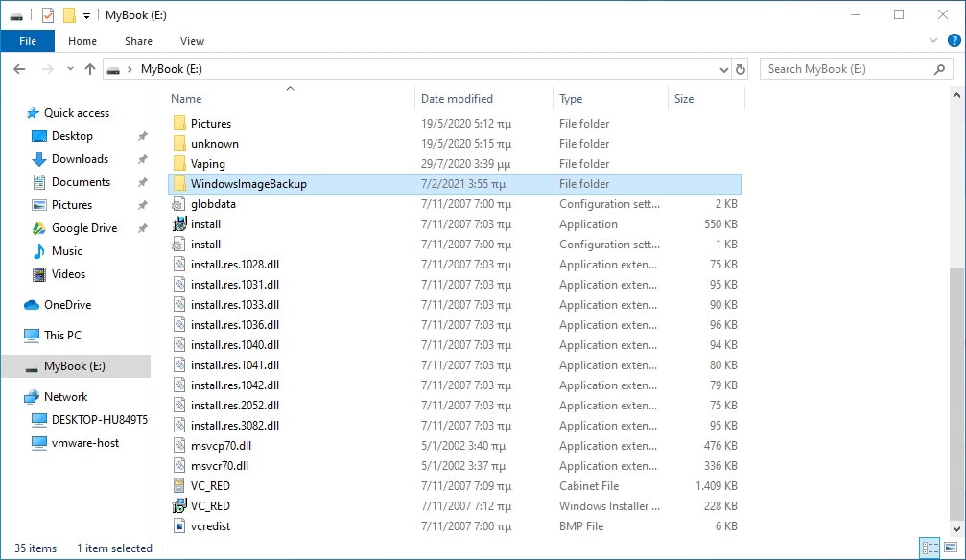The image size is (966, 560).
Task: Select the Pictures folder icon in file list
Action: [x=178, y=123]
